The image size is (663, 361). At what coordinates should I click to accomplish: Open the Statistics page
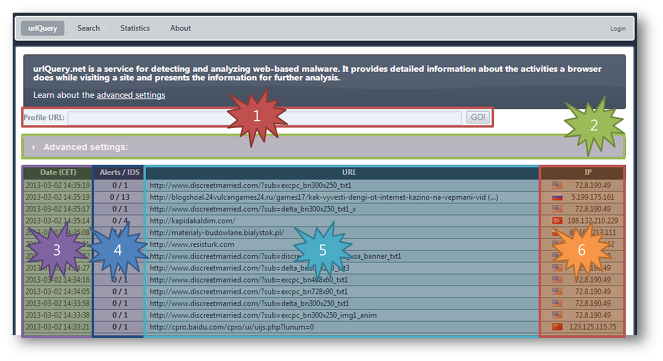135,28
